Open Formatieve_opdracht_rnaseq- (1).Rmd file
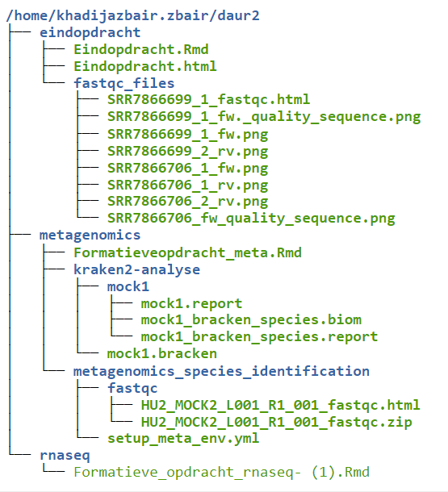The image size is (448, 492). click(x=221, y=472)
